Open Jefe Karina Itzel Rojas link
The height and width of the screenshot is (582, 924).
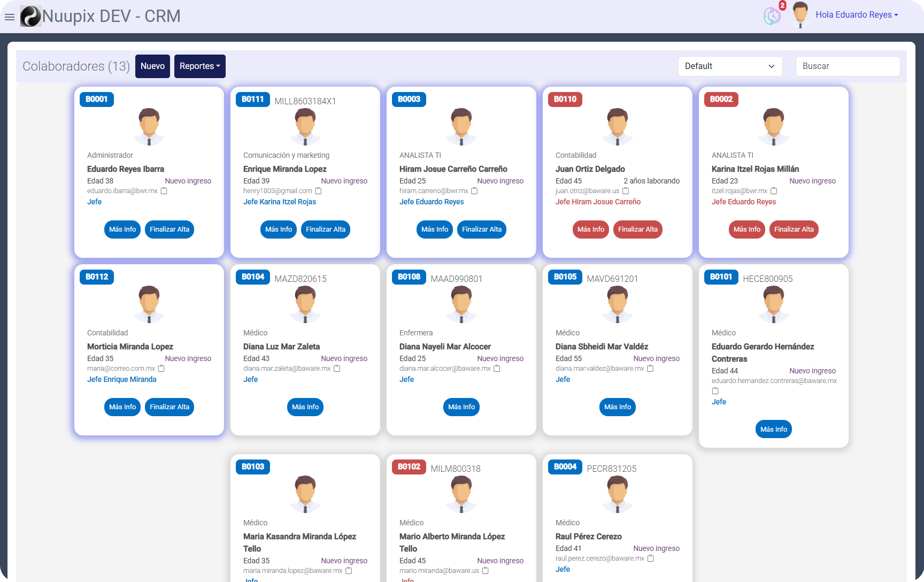pyautogui.click(x=280, y=202)
